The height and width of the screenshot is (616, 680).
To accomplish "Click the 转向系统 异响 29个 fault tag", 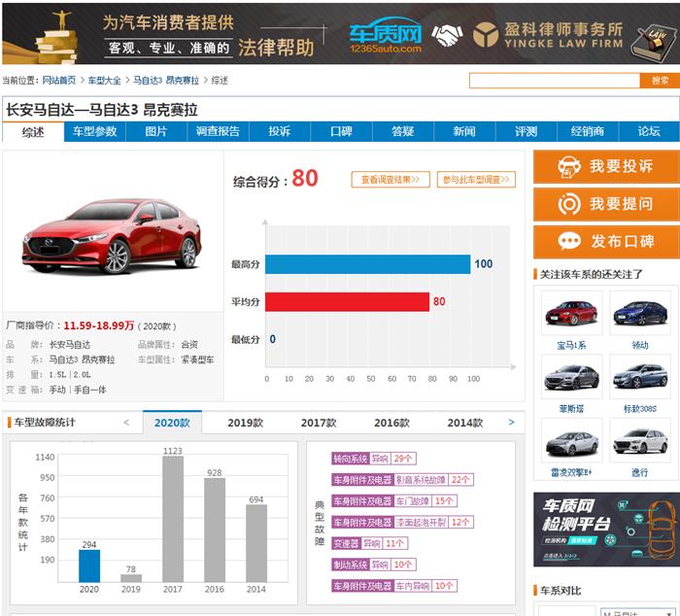I will click(x=374, y=458).
